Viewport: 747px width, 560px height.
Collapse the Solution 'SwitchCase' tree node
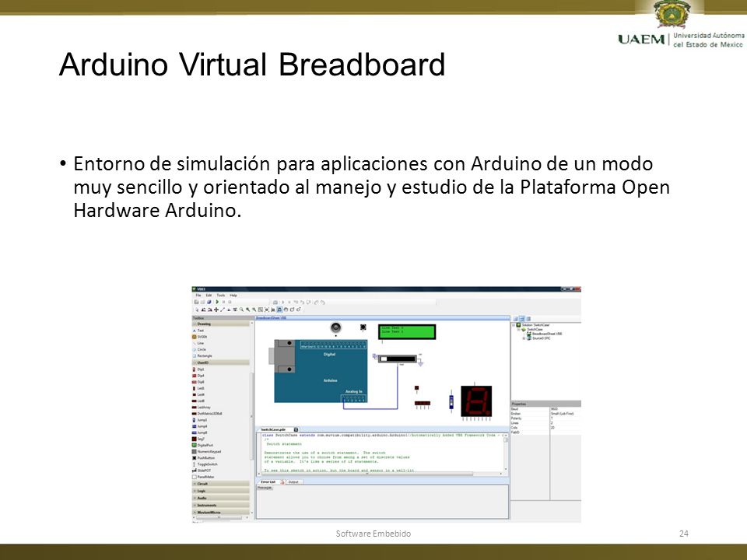(514, 325)
